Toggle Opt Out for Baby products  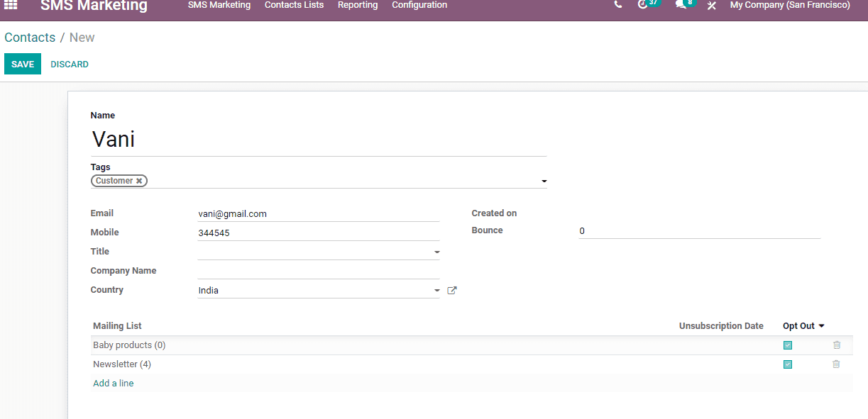tap(788, 345)
